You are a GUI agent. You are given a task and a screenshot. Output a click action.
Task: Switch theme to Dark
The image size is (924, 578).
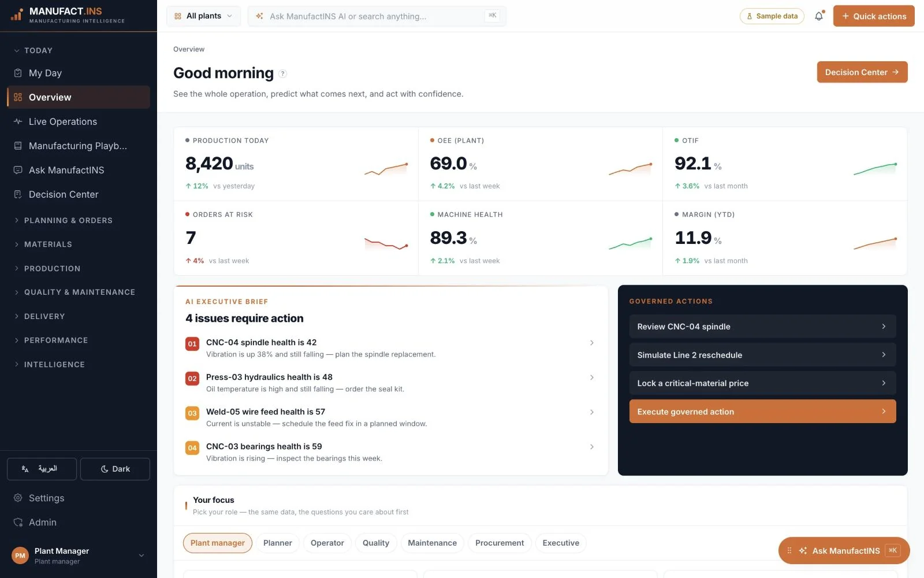115,469
